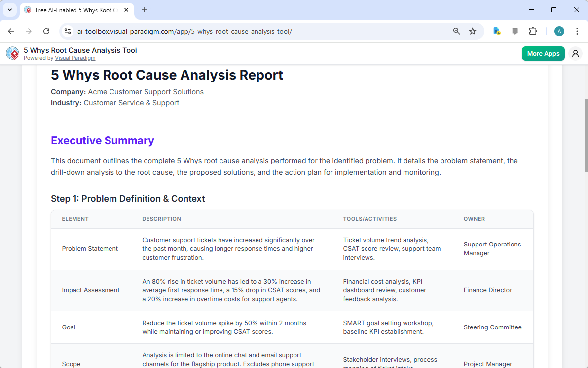Open the feedback speech-bubble icon
588x368 pixels.
pos(514,31)
